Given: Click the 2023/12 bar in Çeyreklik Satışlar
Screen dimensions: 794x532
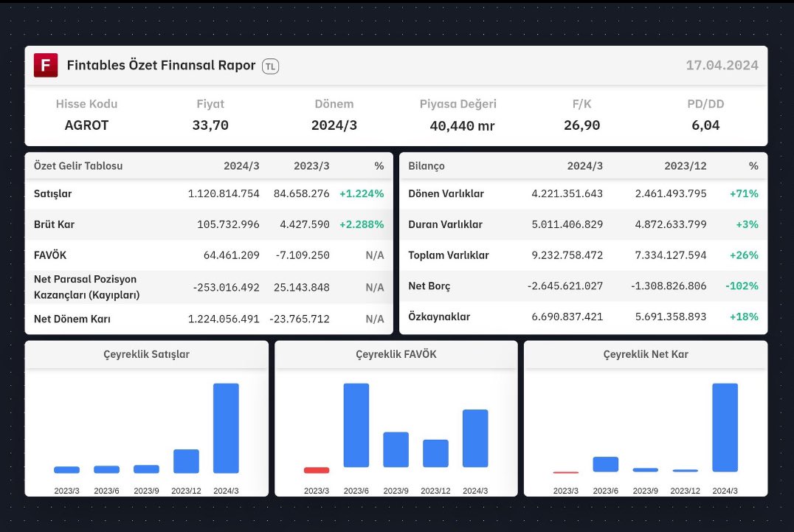Looking at the screenshot, I should pos(187,461).
